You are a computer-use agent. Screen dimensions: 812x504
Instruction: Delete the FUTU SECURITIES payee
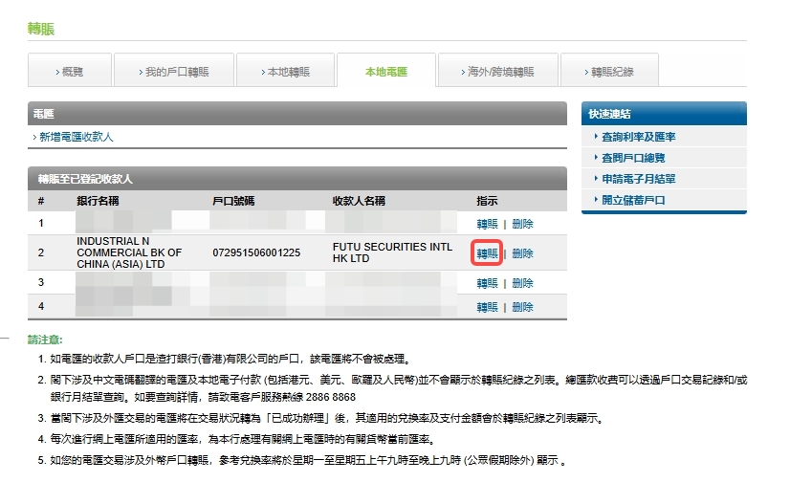tap(522, 253)
